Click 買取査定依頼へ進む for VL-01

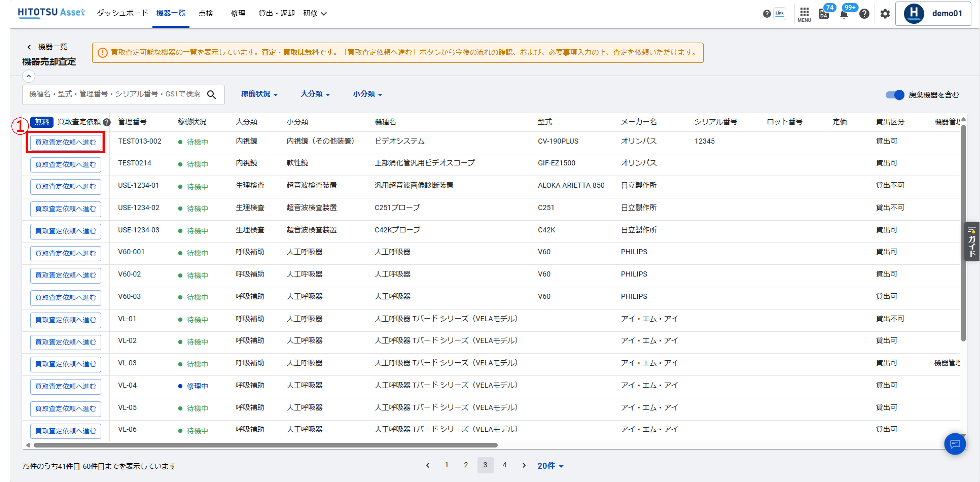pos(65,320)
